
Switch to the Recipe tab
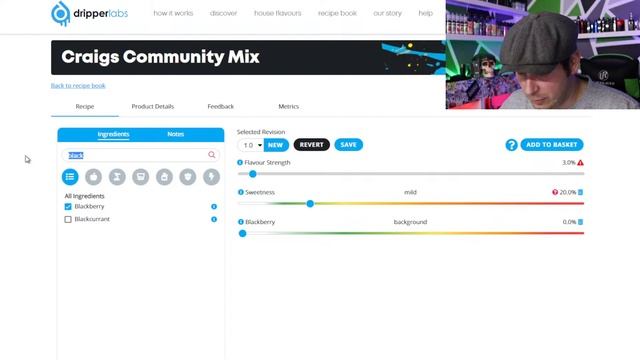(x=85, y=107)
